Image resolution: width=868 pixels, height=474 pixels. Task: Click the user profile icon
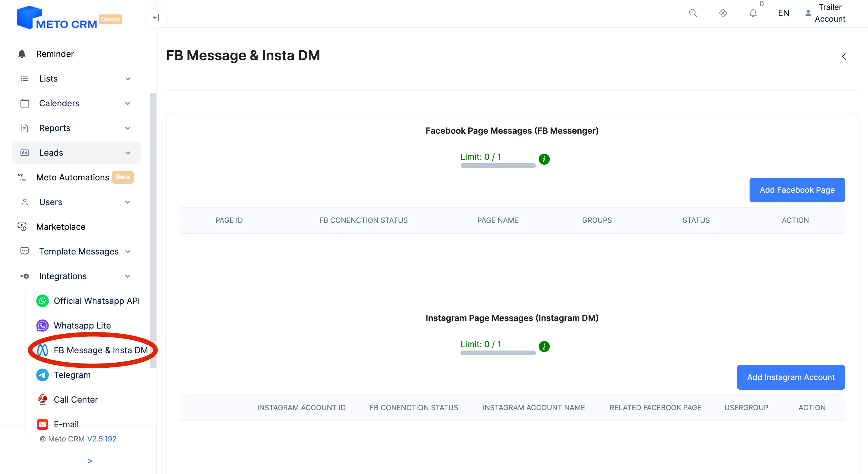pyautogui.click(x=808, y=13)
